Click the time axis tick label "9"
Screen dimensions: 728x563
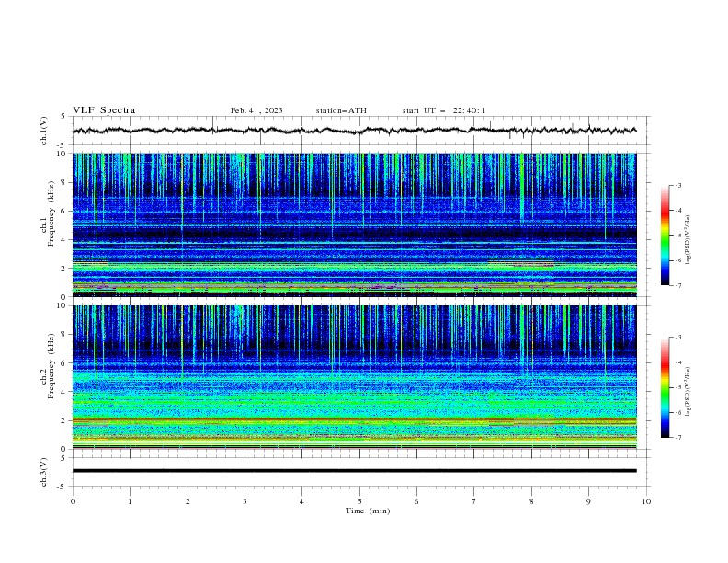pos(588,501)
